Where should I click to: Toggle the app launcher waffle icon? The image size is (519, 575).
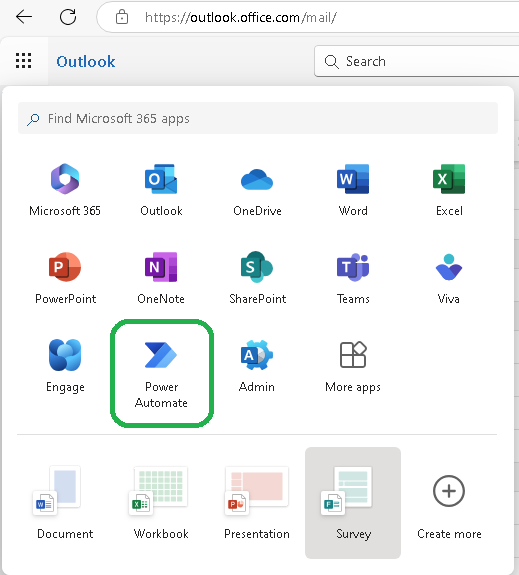[23, 61]
